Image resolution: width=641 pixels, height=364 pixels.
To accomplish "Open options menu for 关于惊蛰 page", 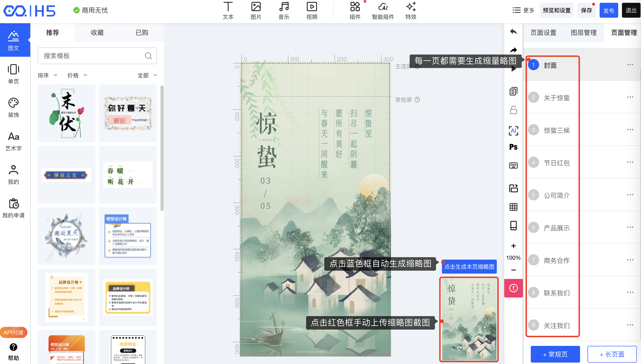I will point(630,97).
